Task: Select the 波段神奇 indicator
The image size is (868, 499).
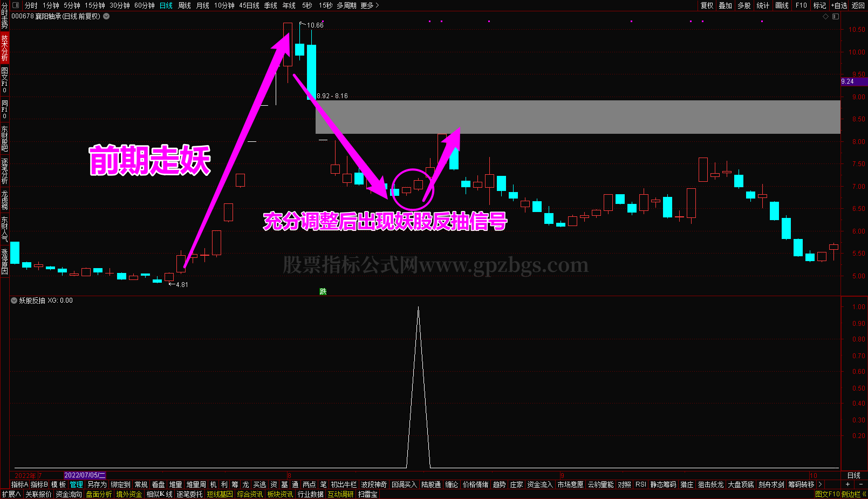Action: coord(374,484)
